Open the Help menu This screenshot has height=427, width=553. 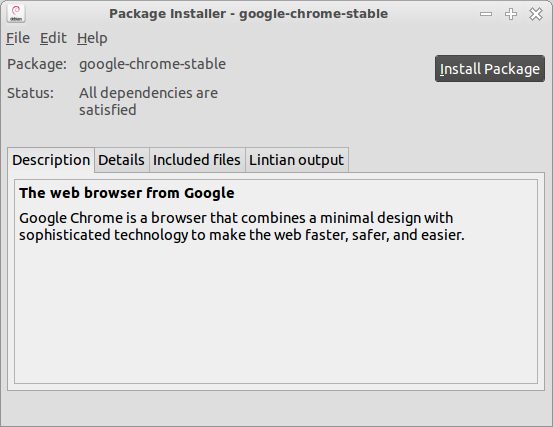(92, 38)
